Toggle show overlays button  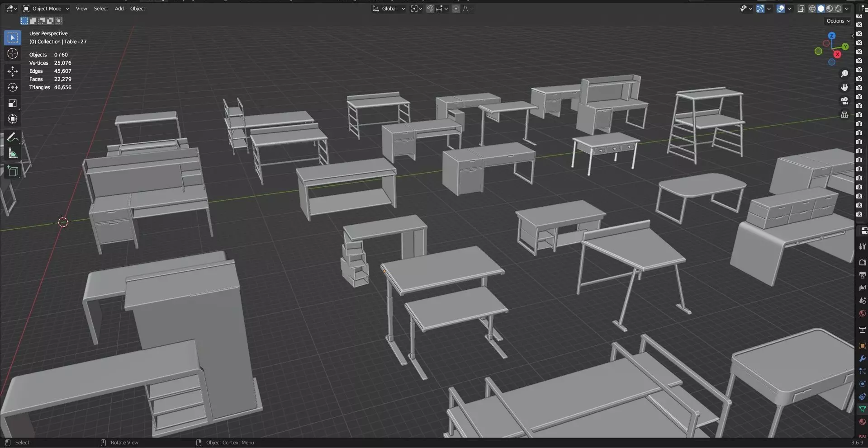[x=781, y=9]
